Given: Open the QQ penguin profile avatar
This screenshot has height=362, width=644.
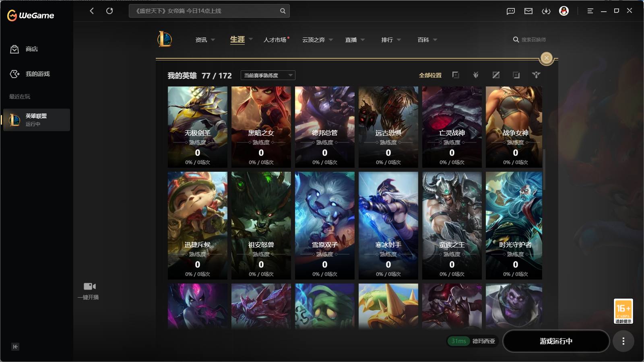Looking at the screenshot, I should click(x=564, y=11).
